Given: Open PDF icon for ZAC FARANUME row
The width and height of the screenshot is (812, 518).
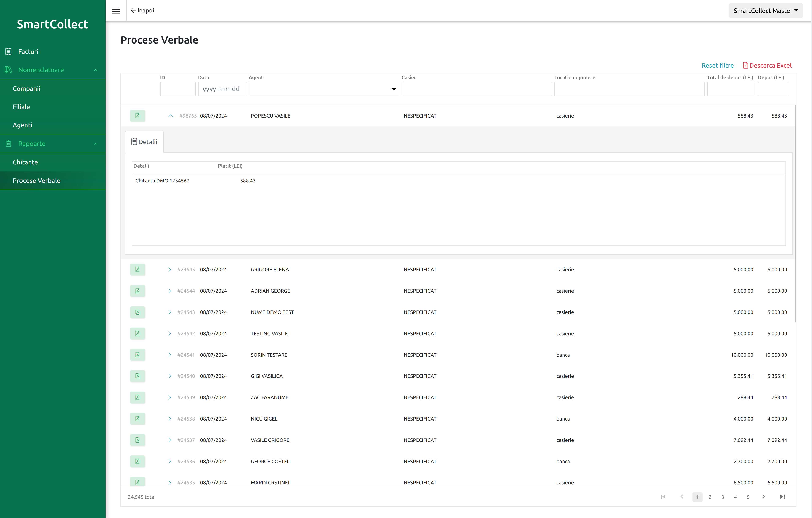Looking at the screenshot, I should [x=138, y=397].
